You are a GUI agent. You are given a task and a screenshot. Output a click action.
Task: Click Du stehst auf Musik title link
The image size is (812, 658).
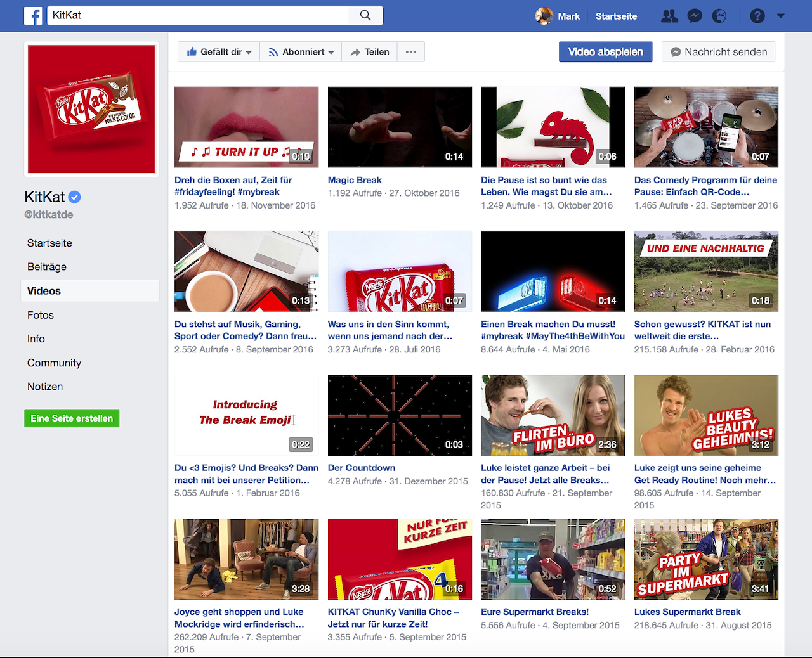[x=246, y=330]
